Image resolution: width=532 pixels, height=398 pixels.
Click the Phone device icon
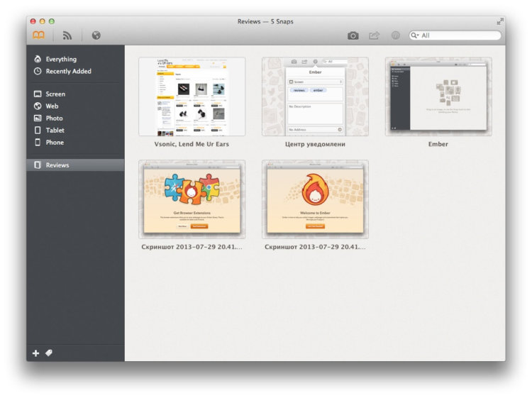pos(38,143)
